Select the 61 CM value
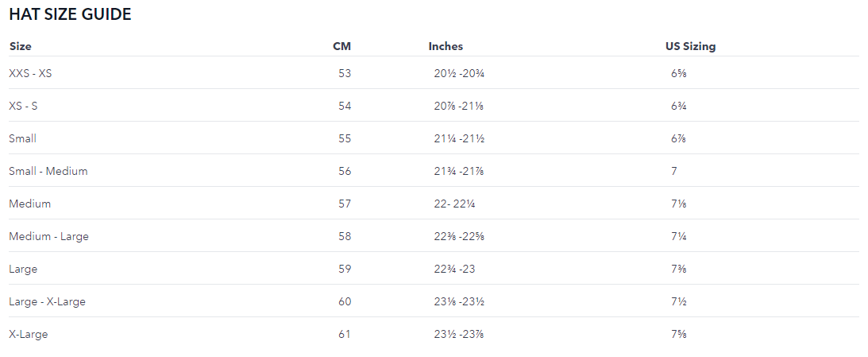 (344, 334)
